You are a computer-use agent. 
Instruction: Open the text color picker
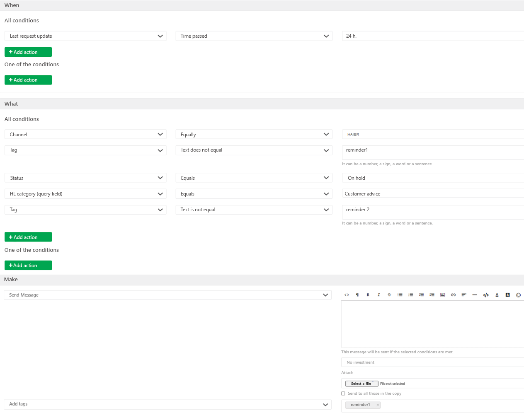pyautogui.click(x=497, y=295)
